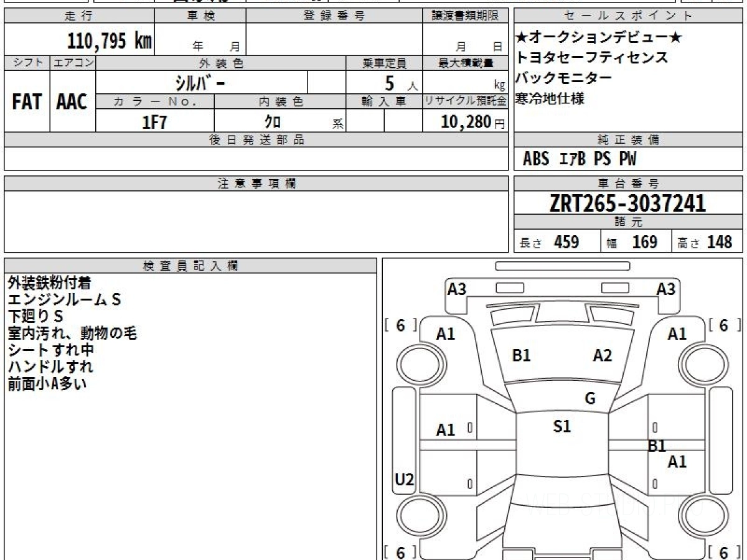Image resolution: width=747 pixels, height=560 pixels.
Task: Click the 室内汚れ、動物の毛 note
Action: coord(72,334)
